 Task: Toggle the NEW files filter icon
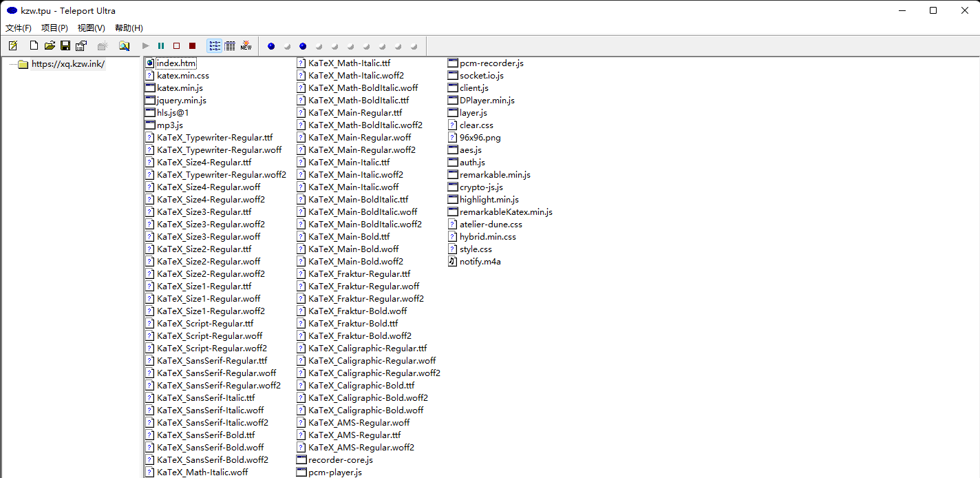tap(246, 46)
